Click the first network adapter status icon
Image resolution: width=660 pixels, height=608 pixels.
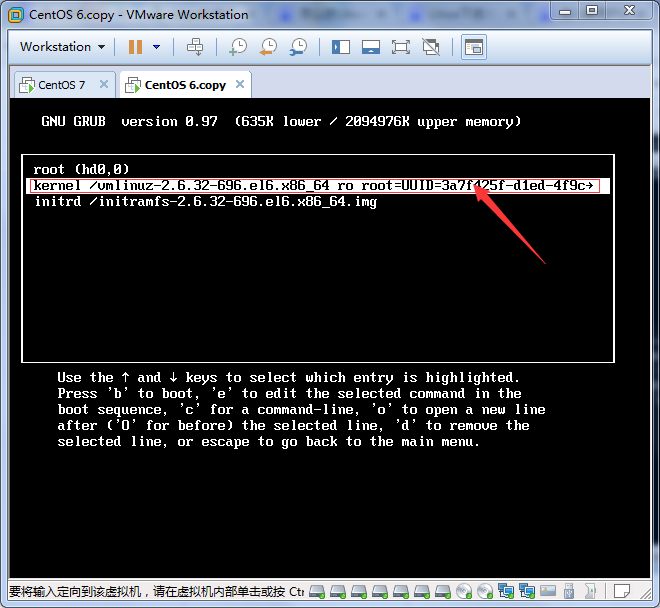506,592
